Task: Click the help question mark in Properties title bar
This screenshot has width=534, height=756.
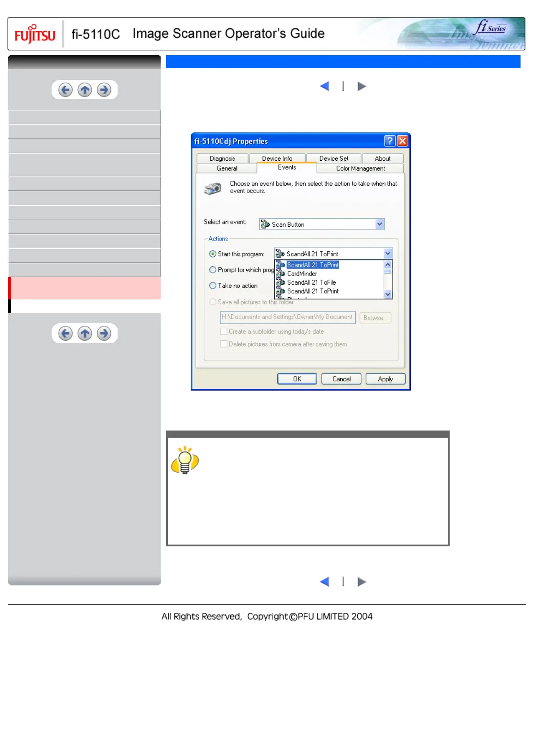Action: click(x=390, y=141)
